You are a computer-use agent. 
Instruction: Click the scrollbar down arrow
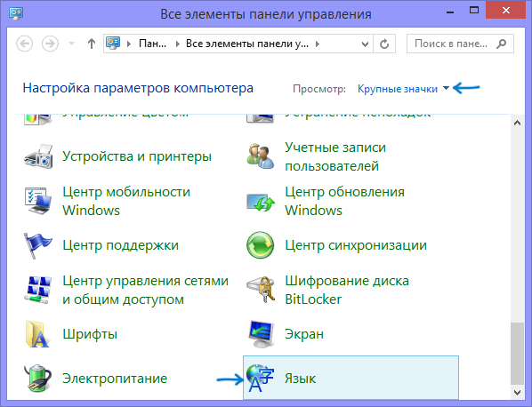coord(517,393)
